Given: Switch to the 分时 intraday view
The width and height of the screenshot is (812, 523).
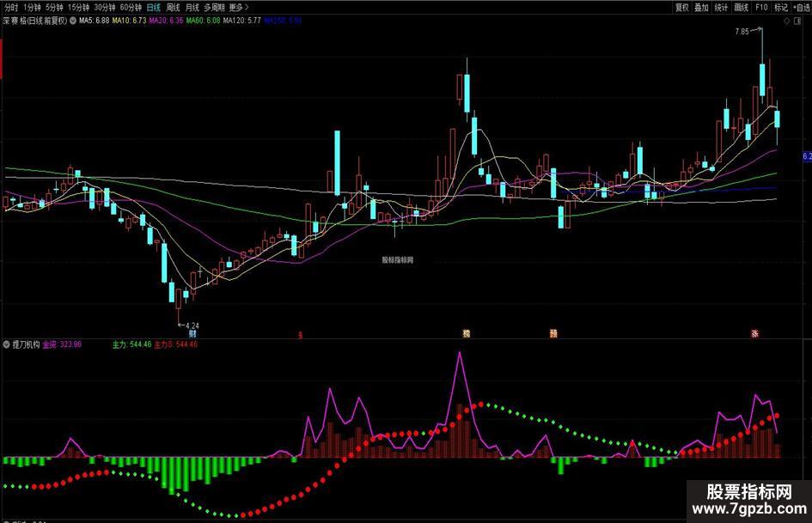Looking at the screenshot, I should [x=11, y=7].
